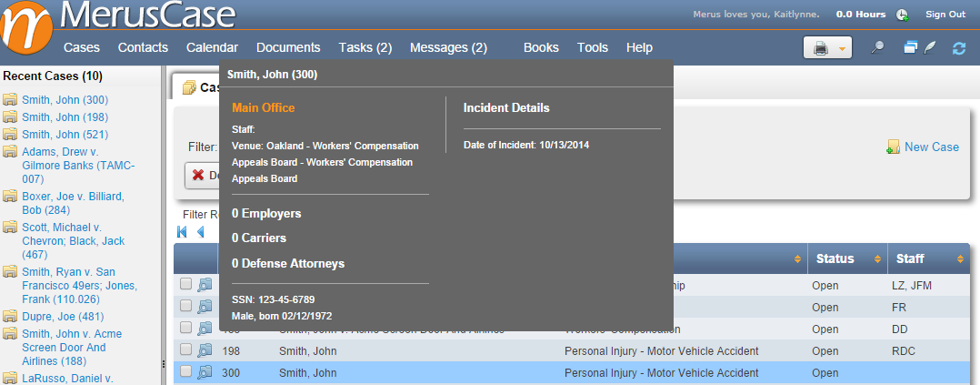Sort by the Staff column arrows
This screenshot has width=980, height=385.
pyautogui.click(x=960, y=259)
